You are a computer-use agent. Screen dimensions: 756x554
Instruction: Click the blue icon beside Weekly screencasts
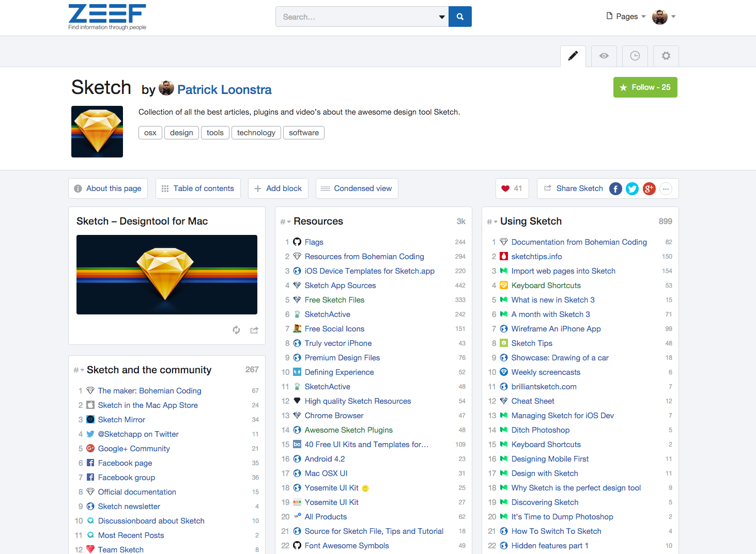click(504, 372)
